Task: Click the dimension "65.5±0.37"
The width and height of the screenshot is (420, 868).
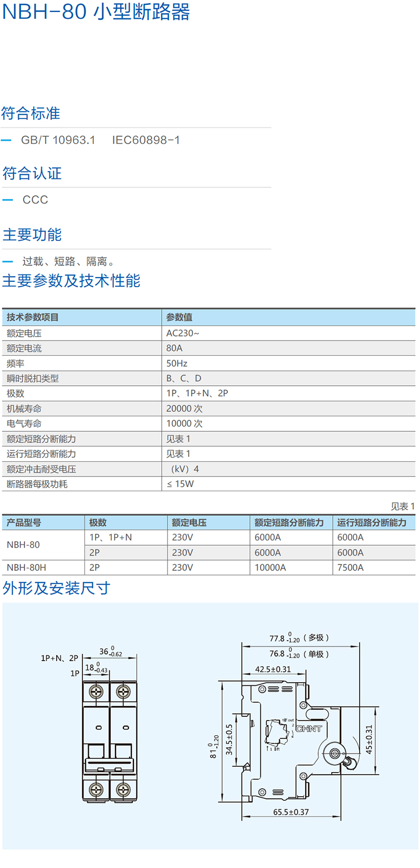Action: [x=291, y=812]
